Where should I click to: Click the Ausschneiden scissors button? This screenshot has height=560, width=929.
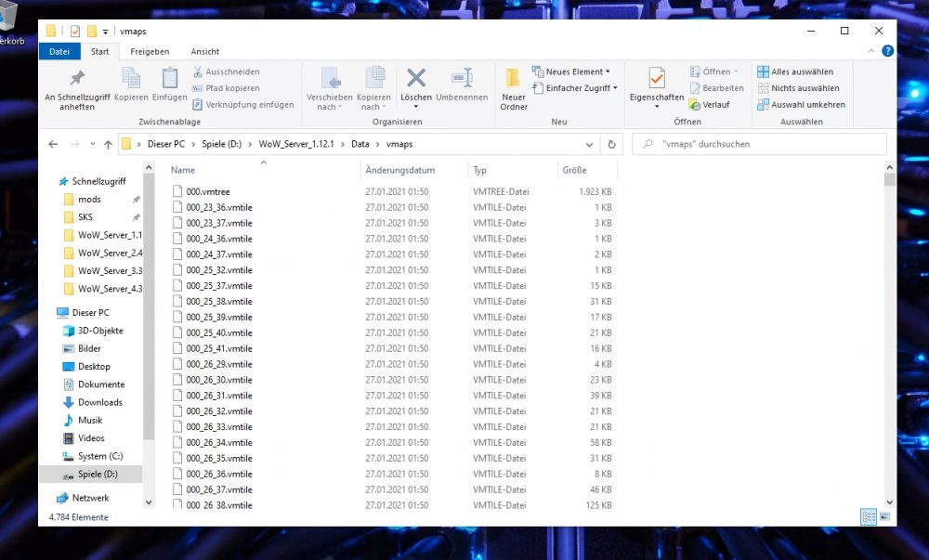(x=227, y=72)
